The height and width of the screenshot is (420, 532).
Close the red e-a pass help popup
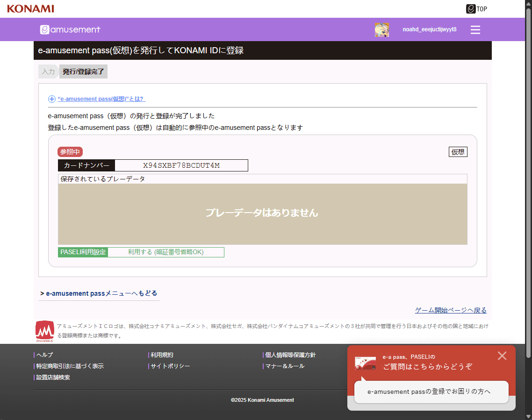click(502, 356)
